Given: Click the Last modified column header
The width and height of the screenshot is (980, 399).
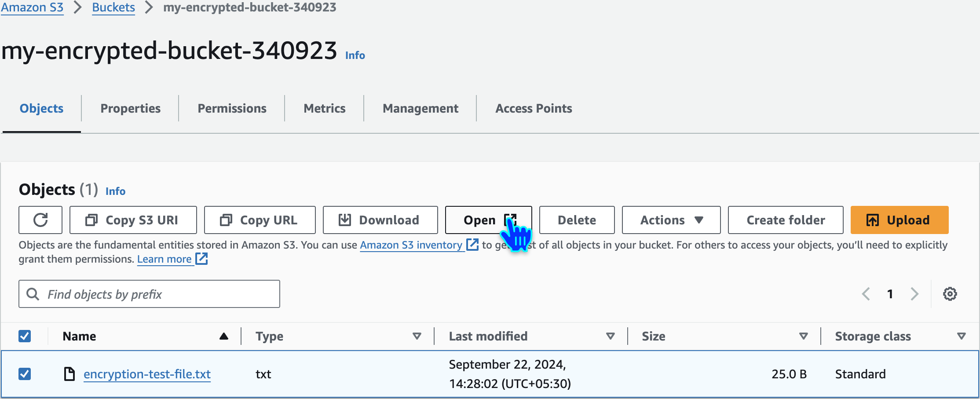Looking at the screenshot, I should click(x=488, y=336).
